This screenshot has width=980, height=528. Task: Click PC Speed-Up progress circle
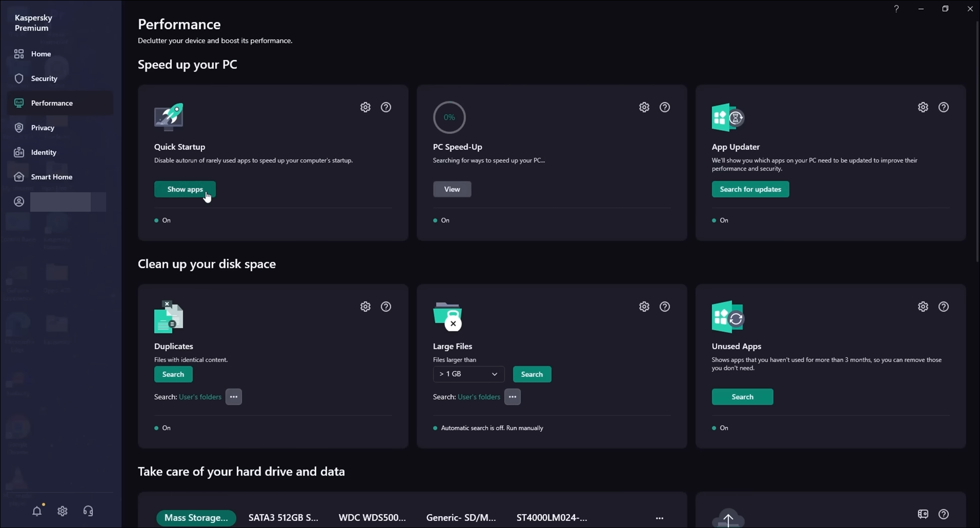pos(449,117)
